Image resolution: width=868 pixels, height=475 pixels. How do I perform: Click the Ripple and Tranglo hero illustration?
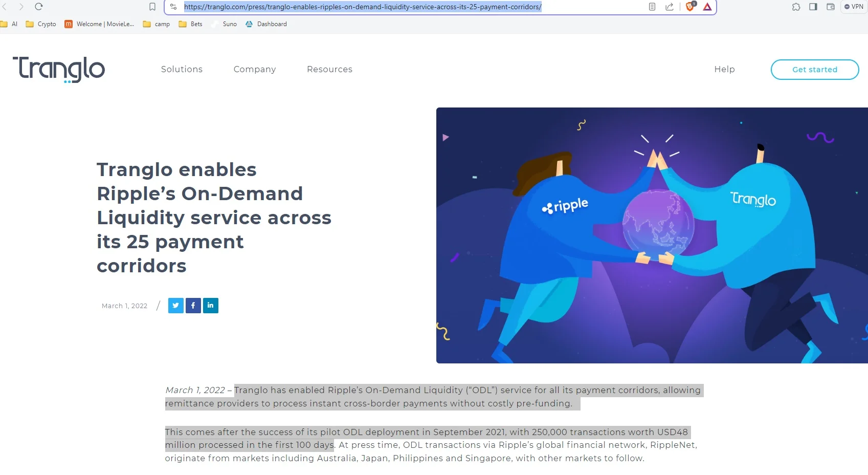(652, 235)
